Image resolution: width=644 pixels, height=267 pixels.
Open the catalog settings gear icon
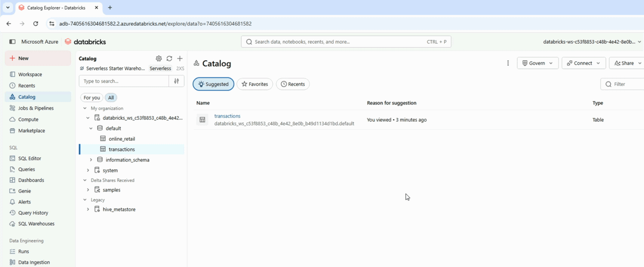click(x=159, y=59)
